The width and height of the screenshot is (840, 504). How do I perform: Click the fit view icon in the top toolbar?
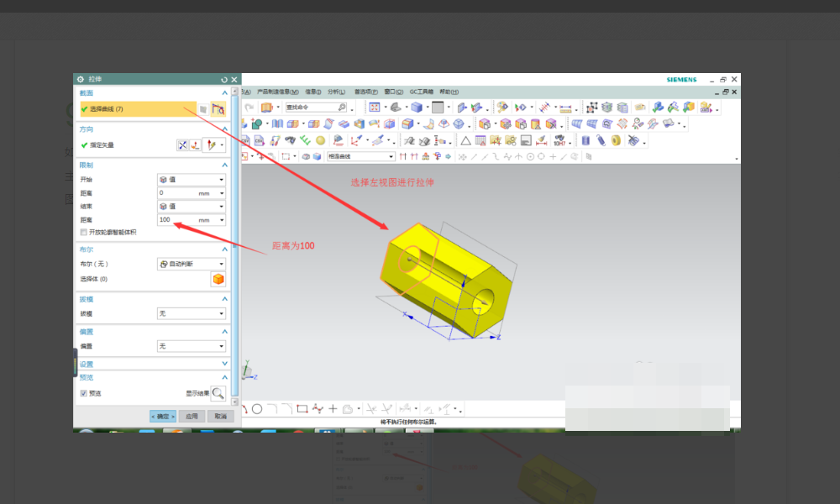pos(375,108)
